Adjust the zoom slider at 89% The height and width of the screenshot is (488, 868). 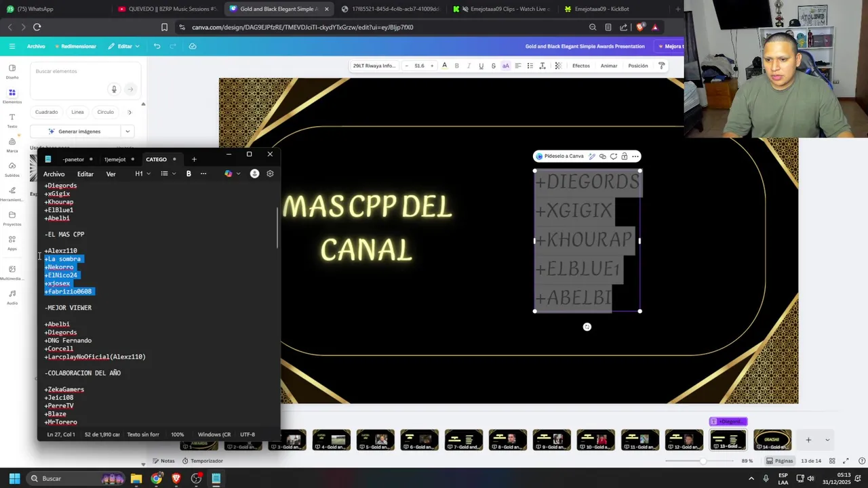(x=703, y=461)
